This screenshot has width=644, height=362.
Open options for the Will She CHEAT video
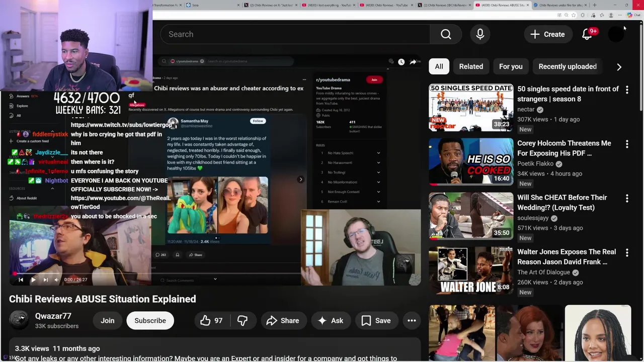coord(627,199)
